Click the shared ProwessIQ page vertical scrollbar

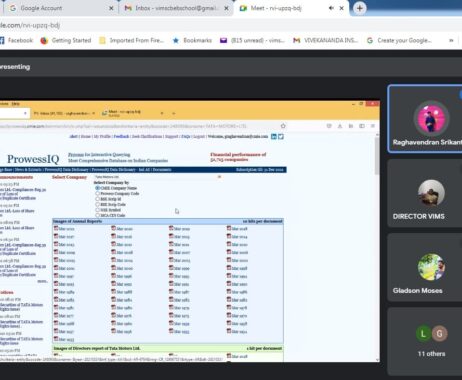[377, 247]
